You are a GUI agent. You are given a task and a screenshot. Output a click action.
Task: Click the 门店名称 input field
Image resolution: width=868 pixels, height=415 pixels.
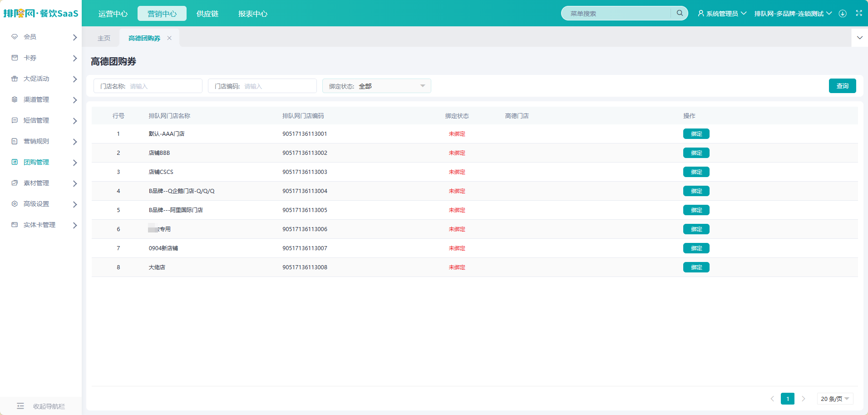point(148,86)
